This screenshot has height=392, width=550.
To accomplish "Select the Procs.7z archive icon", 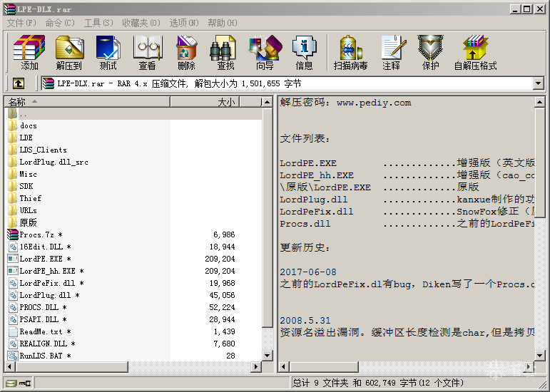I will 13,234.
